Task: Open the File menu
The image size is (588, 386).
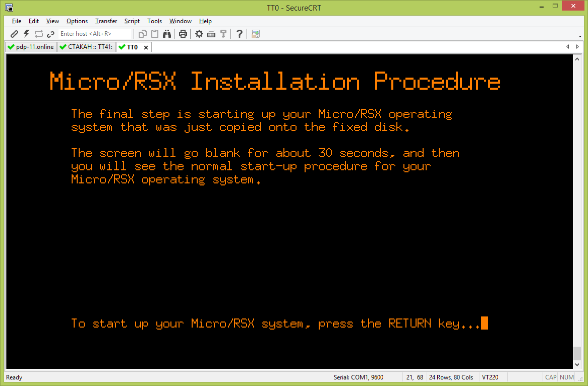Action: [17, 21]
